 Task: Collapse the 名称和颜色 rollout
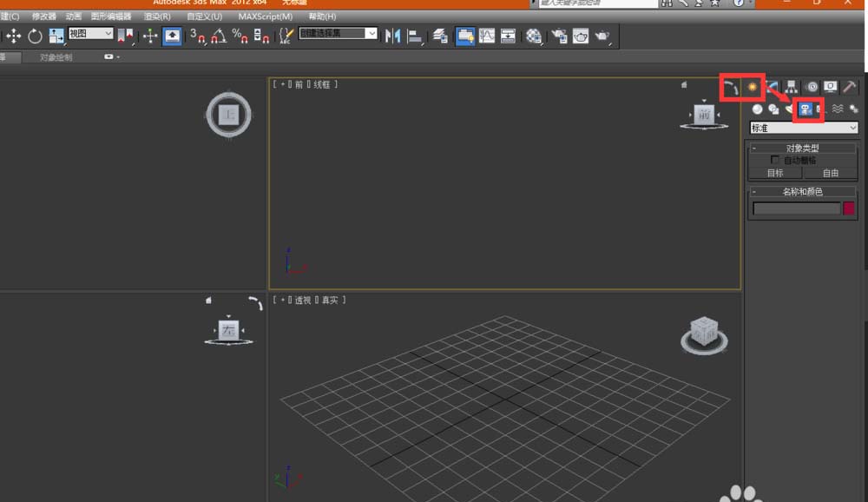802,192
